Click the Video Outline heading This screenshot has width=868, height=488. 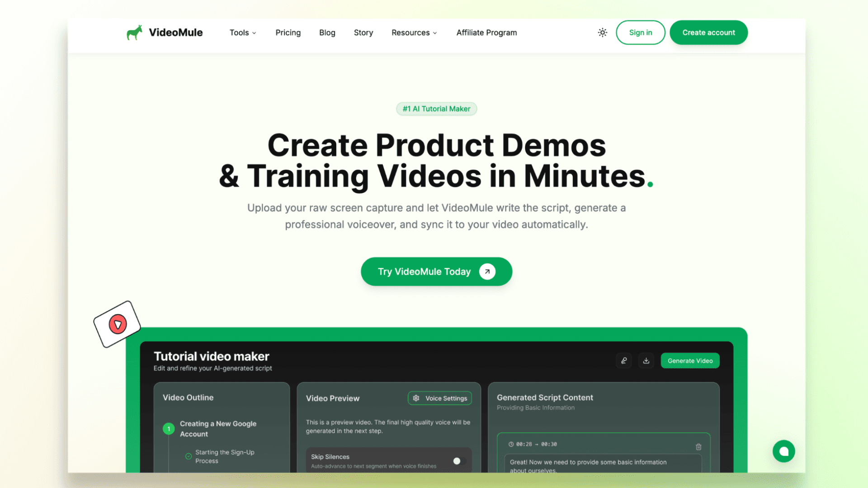pos(188,398)
